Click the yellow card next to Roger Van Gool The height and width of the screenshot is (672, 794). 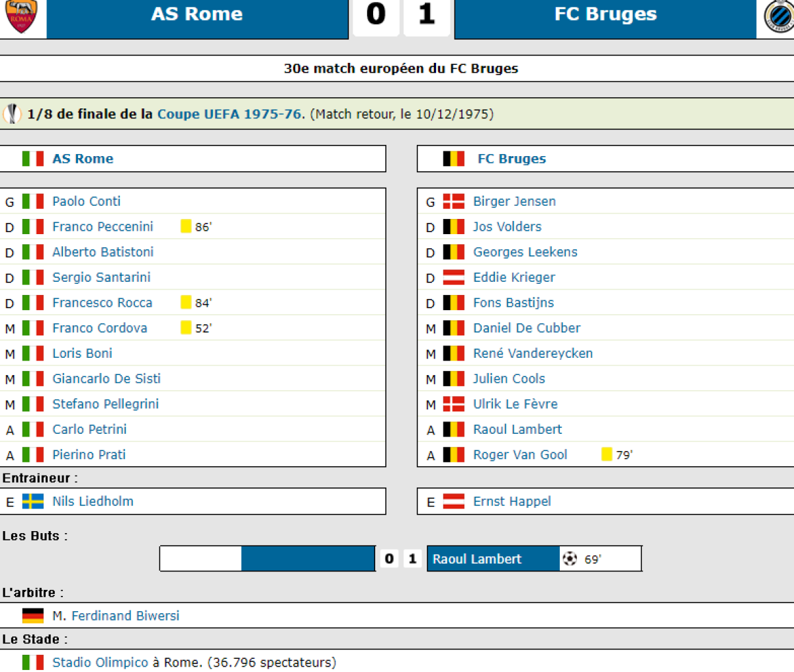click(606, 454)
